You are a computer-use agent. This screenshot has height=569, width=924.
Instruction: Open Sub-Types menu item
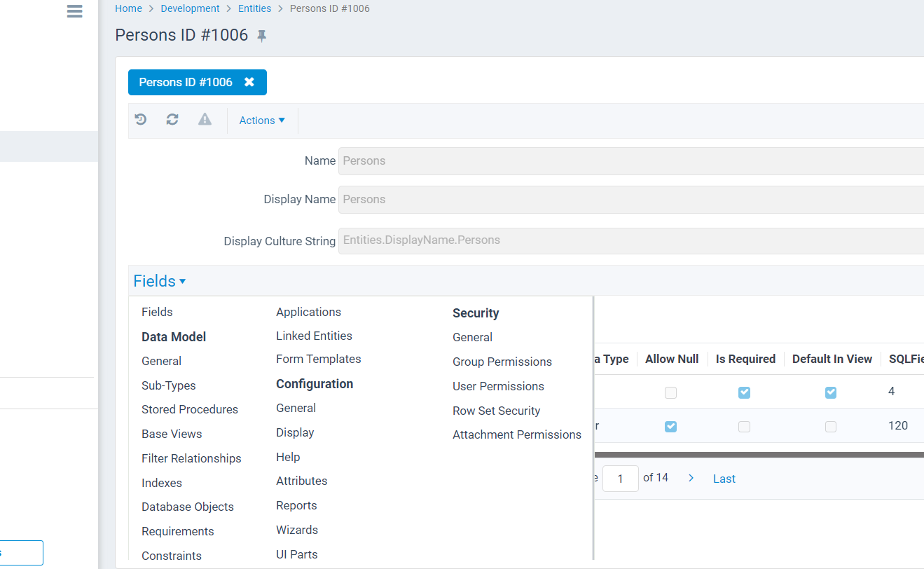point(169,385)
